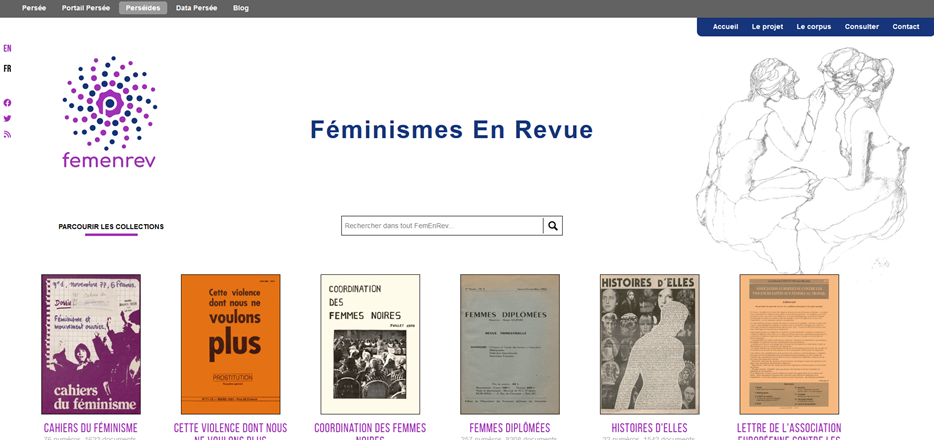Focus the FemEnRev search field
Screen dimensions: 934x440
(x=442, y=226)
